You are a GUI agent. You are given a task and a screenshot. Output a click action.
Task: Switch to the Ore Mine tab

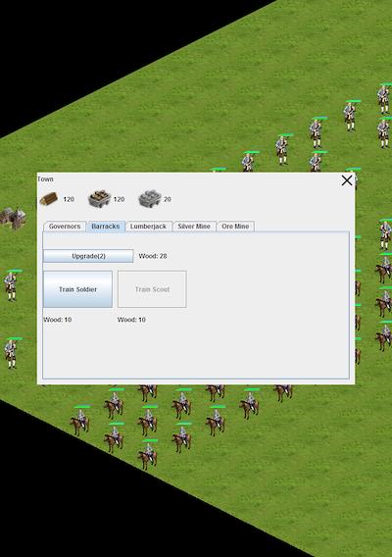click(x=235, y=227)
